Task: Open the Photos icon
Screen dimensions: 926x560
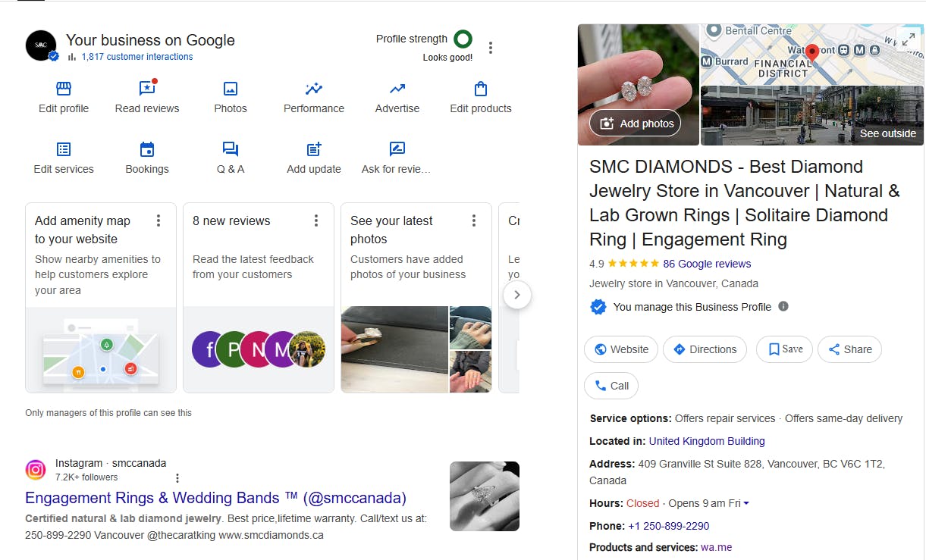Action: click(231, 89)
